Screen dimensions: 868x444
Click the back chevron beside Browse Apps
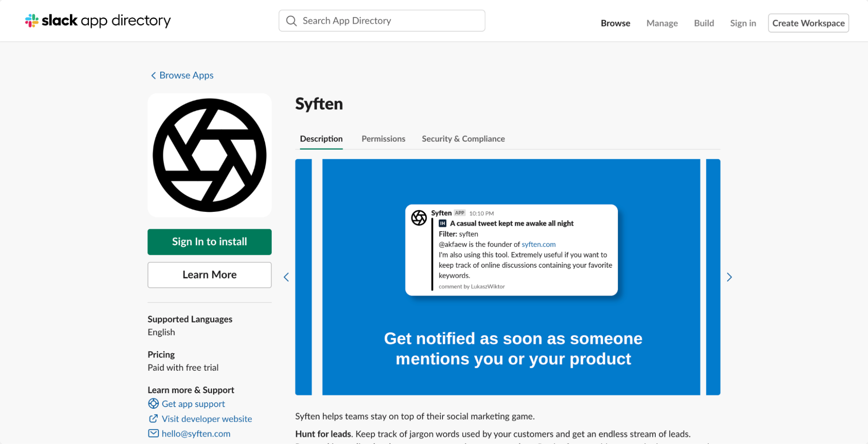[x=153, y=76]
